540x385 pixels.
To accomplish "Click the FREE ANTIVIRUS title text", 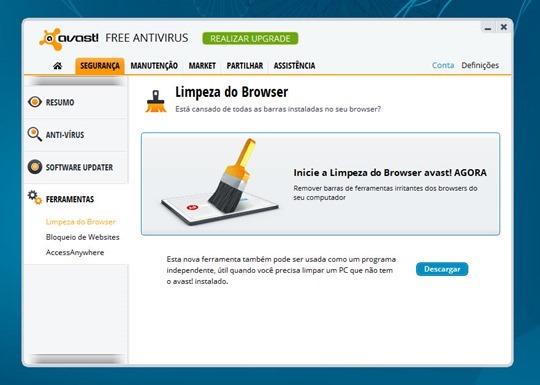I will 147,38.
